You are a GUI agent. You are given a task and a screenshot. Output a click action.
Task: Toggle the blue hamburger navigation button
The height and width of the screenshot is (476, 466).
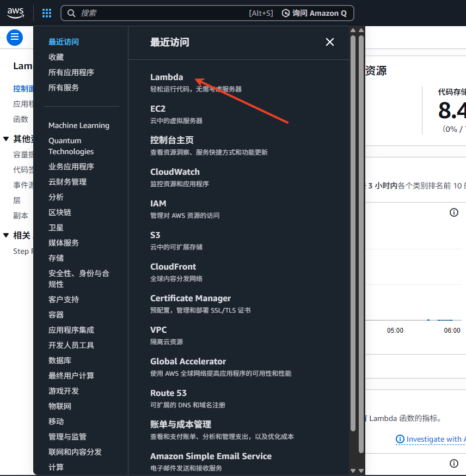pos(15,38)
